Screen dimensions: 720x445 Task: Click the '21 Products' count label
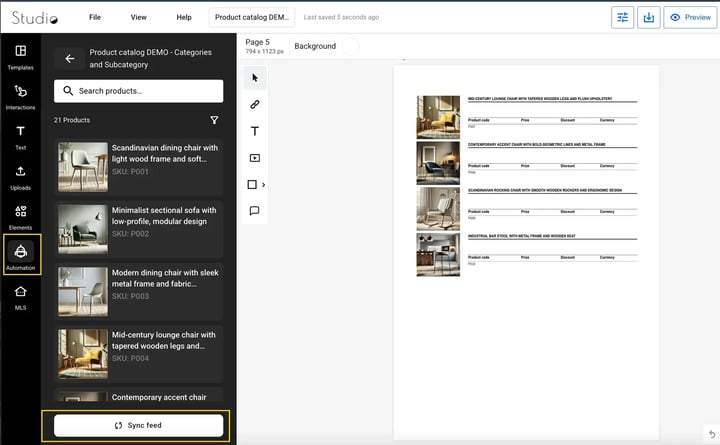72,120
